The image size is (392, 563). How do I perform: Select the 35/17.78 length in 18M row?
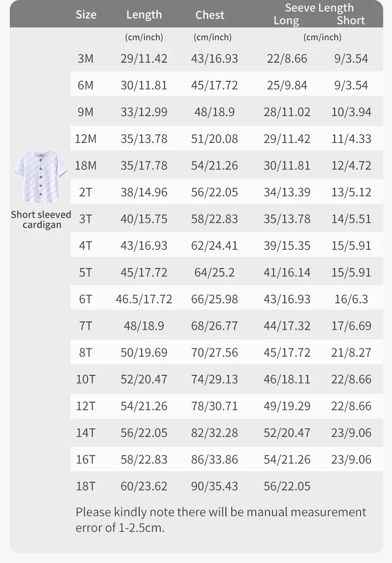(x=144, y=166)
